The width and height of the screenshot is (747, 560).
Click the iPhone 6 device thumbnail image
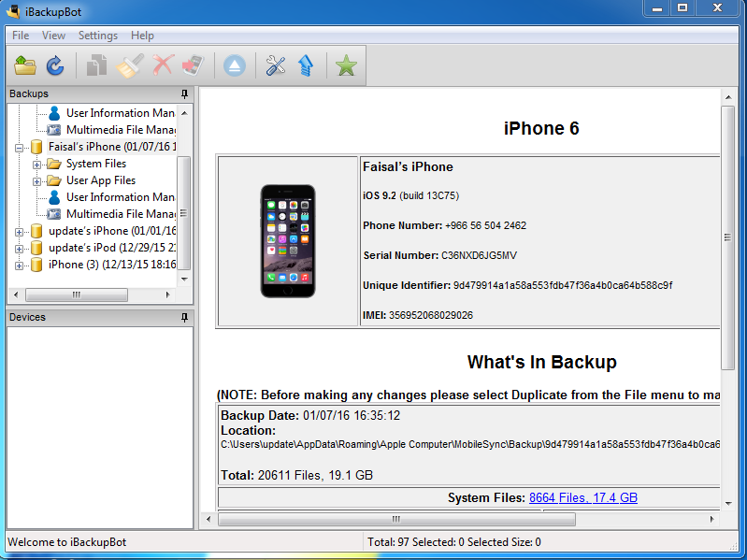288,241
